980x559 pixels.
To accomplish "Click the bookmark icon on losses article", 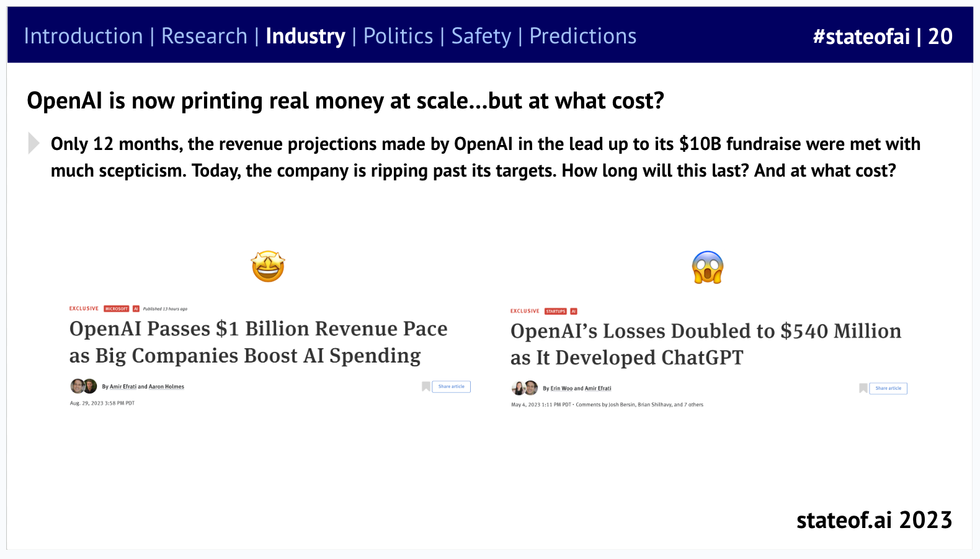I will pos(863,389).
